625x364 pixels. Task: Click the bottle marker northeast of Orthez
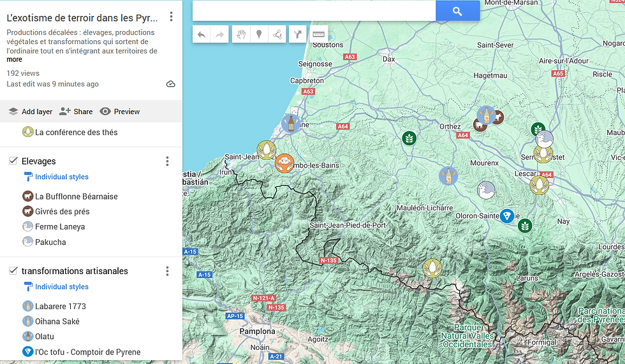pos(486,115)
